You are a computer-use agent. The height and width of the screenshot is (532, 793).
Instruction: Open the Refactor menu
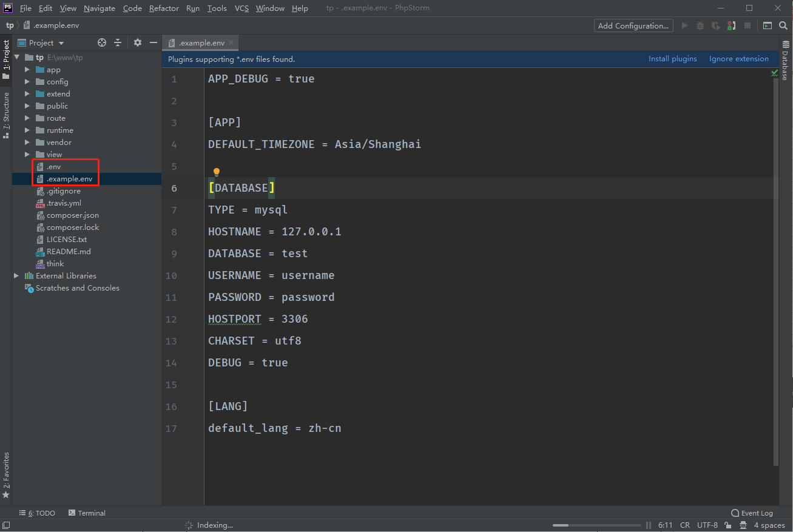(164, 8)
